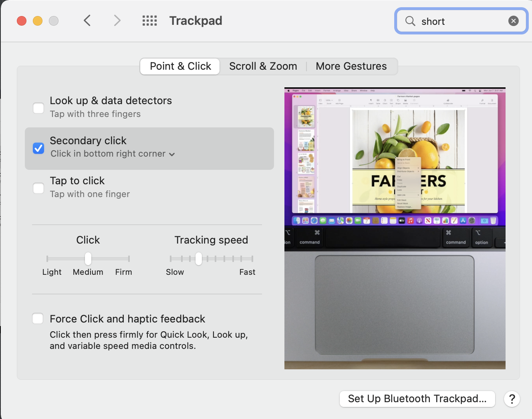Switch to the Scroll & Zoom tab
This screenshot has height=419, width=532.
263,66
